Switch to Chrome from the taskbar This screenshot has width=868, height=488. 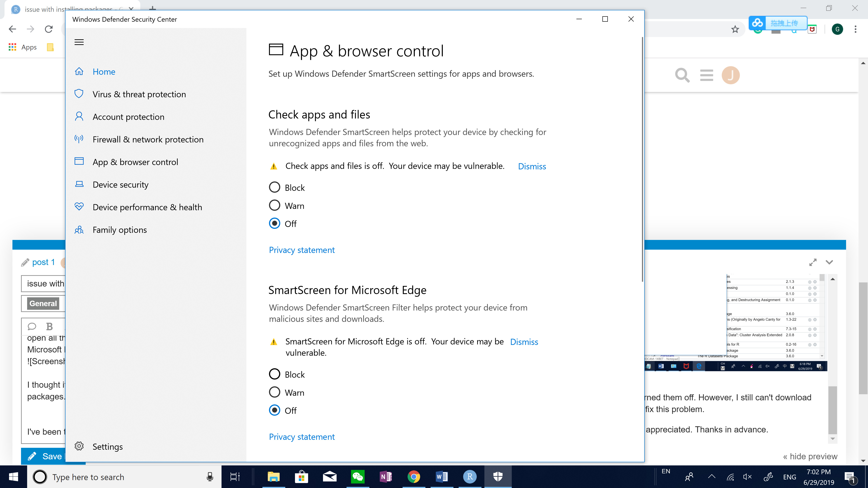(414, 476)
